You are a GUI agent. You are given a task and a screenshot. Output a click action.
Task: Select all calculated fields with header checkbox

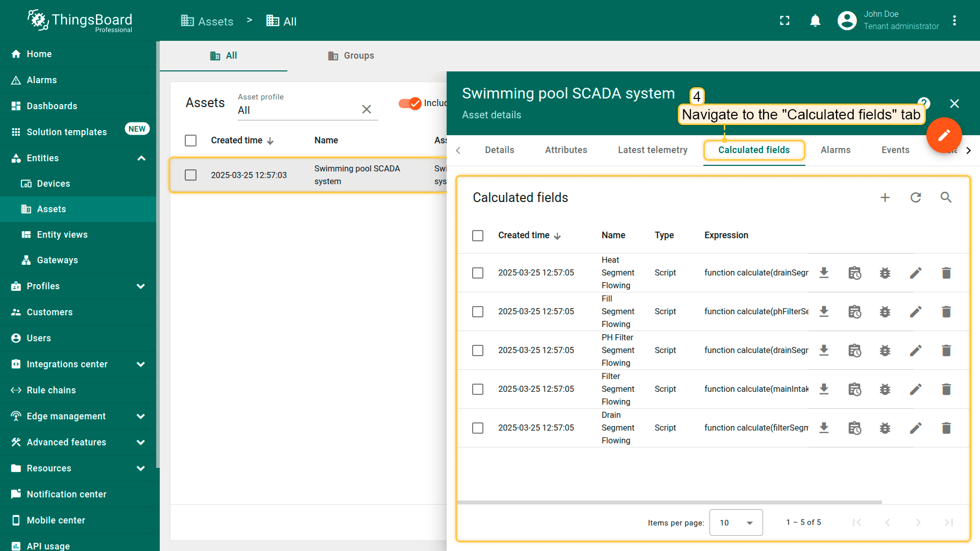pos(478,236)
